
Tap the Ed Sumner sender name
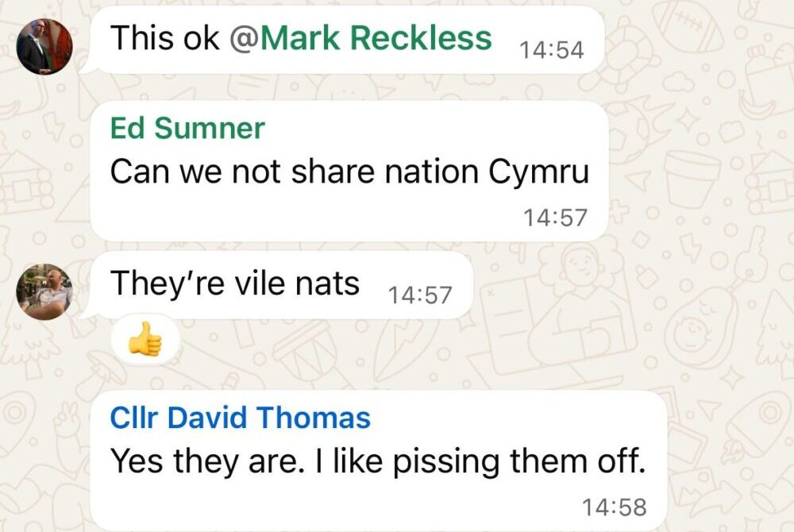(187, 128)
